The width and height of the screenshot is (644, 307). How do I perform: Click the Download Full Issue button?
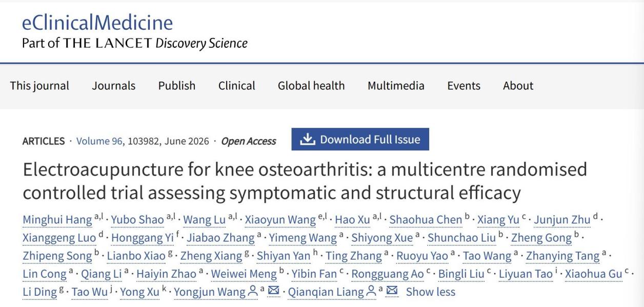360,139
